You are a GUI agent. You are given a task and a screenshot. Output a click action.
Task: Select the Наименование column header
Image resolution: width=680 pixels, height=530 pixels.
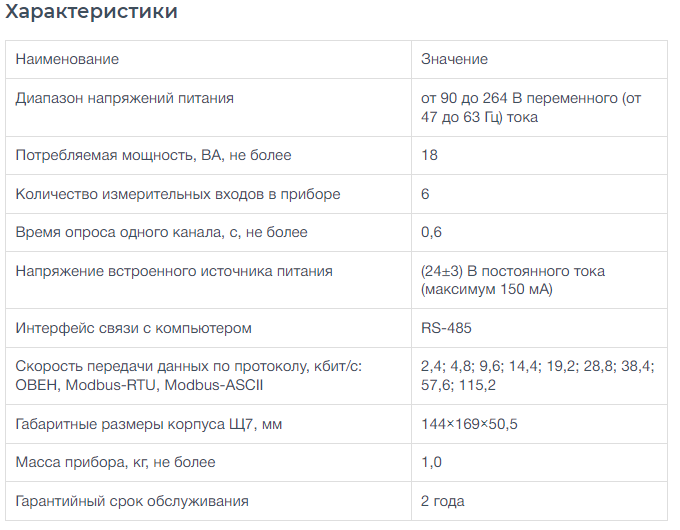(67, 59)
